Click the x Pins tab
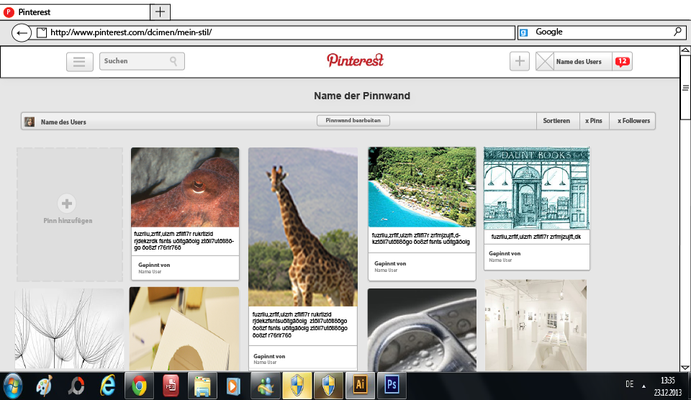The height and width of the screenshot is (400, 691). (x=594, y=121)
